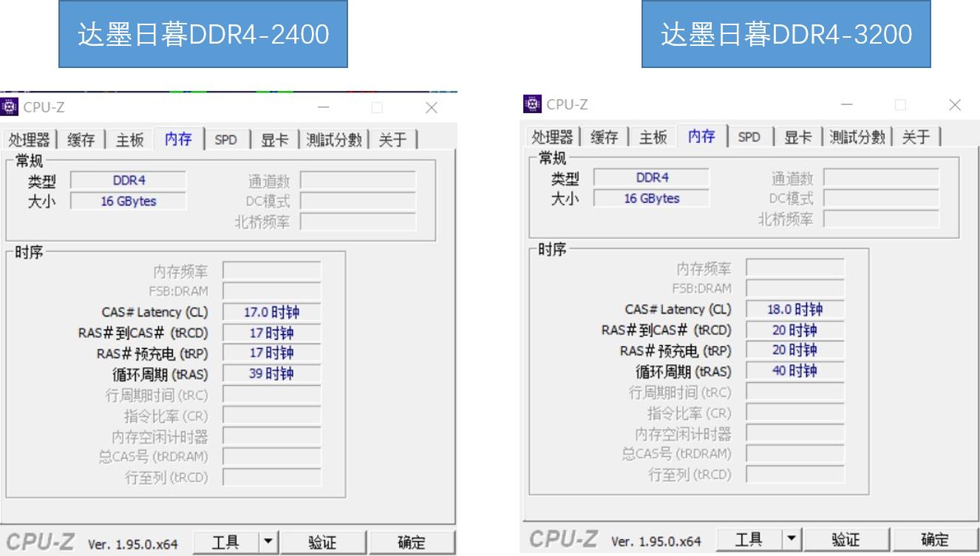Click CAS# Latency value 17.0 时钟
Screen dimensions: 980x556
coord(272,312)
